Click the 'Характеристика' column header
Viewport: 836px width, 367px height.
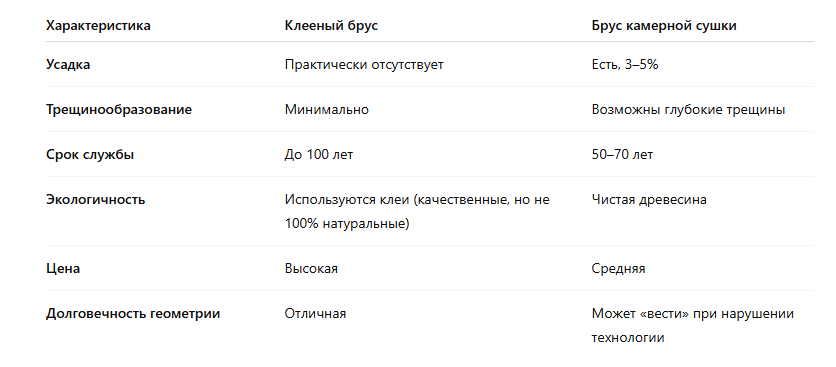98,26
